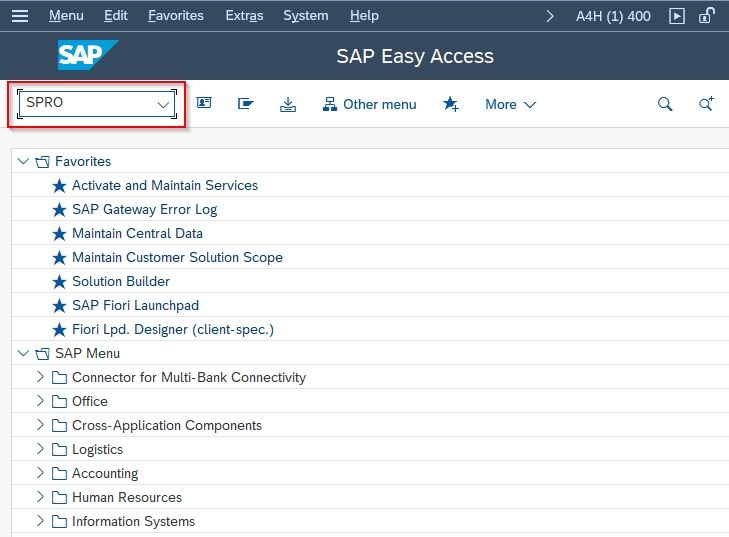Click the A4H (1) 400 system label
This screenshot has width=729, height=537.
coord(613,16)
